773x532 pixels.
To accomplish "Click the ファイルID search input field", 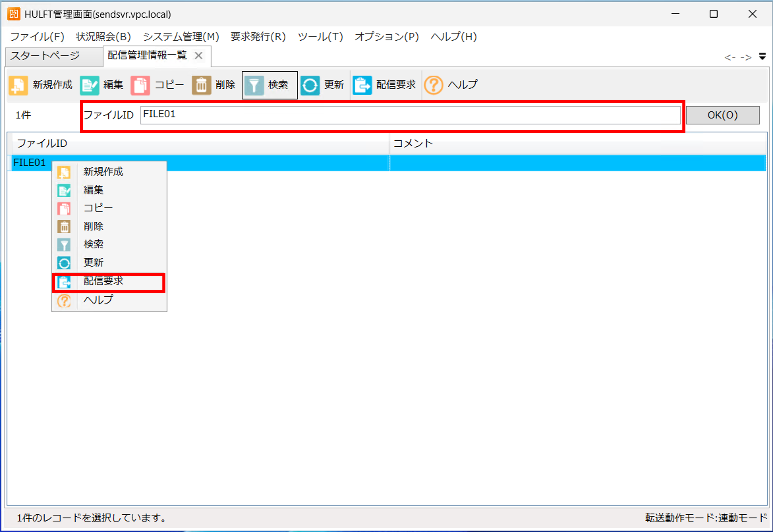I will coord(410,115).
